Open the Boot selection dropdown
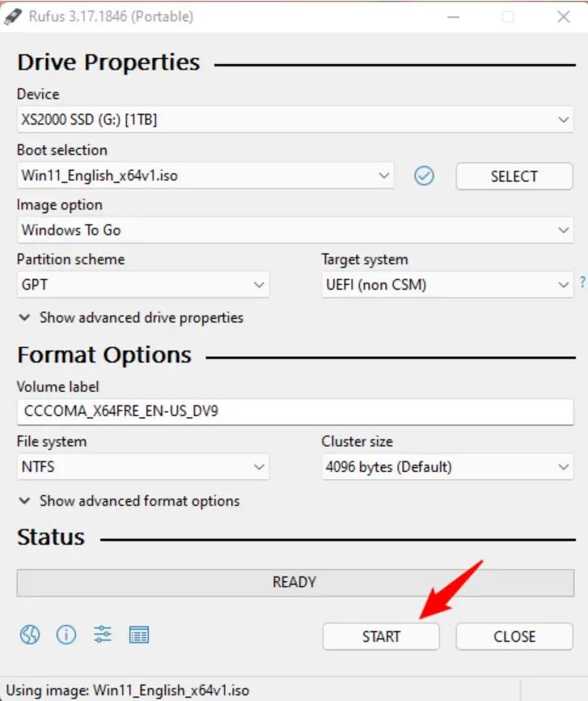Screen dimensions: 588x701 (205, 176)
